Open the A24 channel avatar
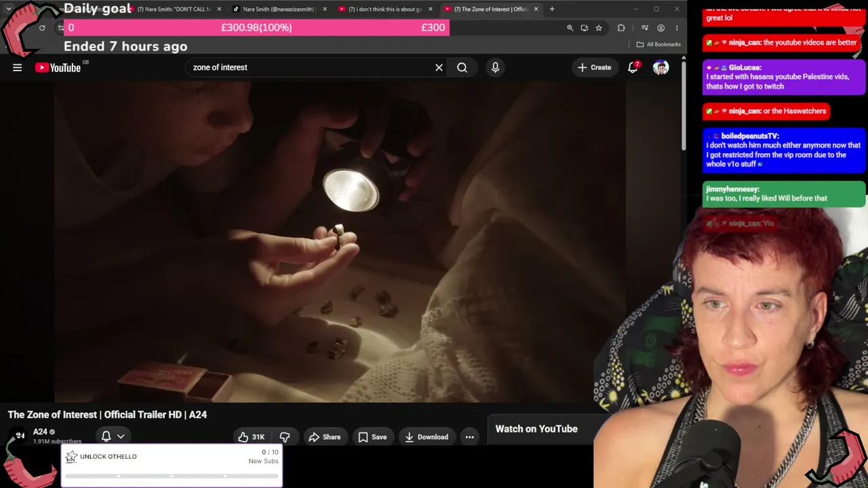The image size is (868, 488). pos(20,436)
